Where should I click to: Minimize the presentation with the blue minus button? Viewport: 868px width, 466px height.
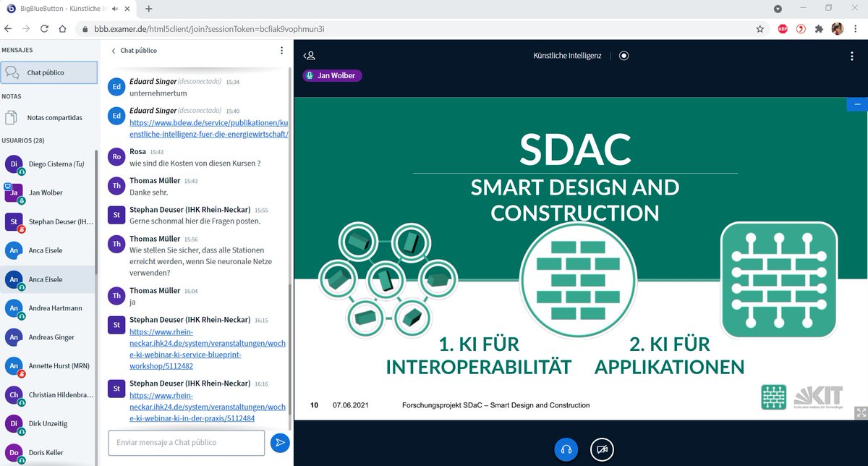(856, 104)
